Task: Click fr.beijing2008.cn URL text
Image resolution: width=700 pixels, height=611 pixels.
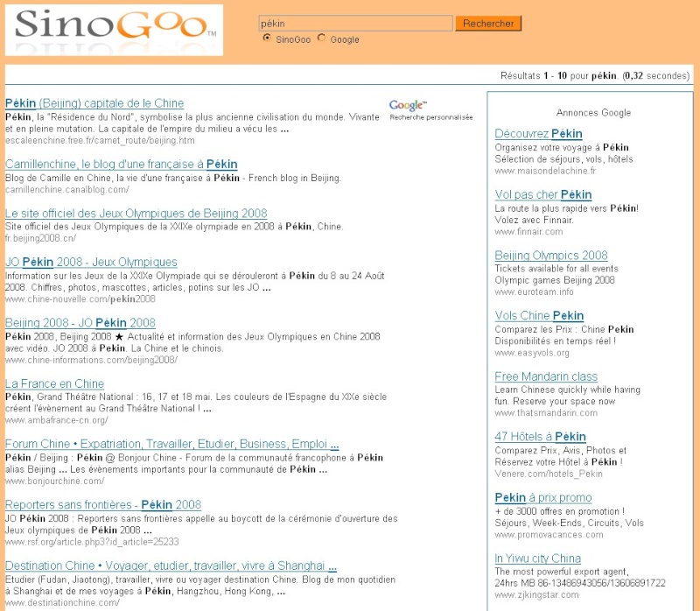Action: pyautogui.click(x=40, y=238)
